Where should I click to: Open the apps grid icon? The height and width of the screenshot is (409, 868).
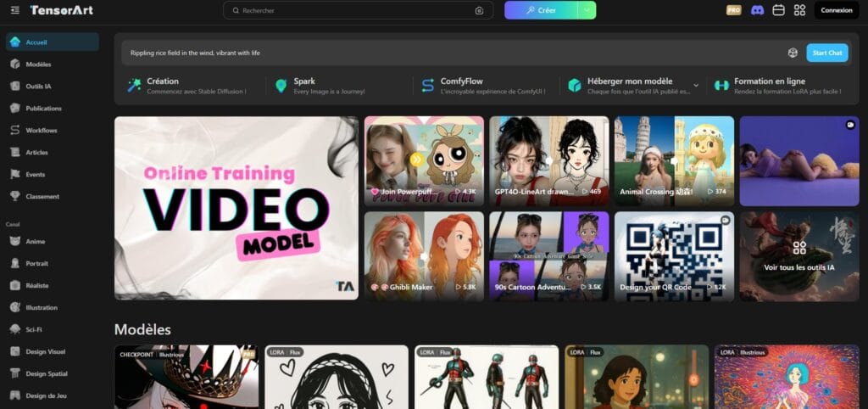[x=799, y=10]
